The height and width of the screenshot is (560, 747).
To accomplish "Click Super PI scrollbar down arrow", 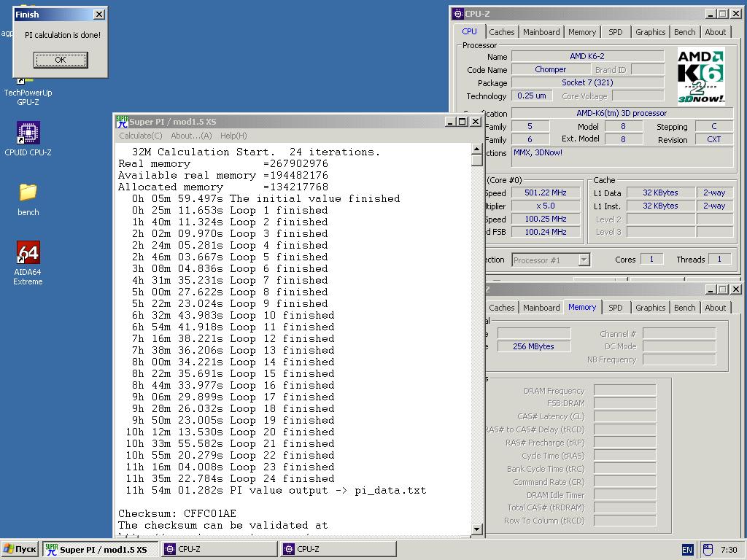I will (477, 529).
